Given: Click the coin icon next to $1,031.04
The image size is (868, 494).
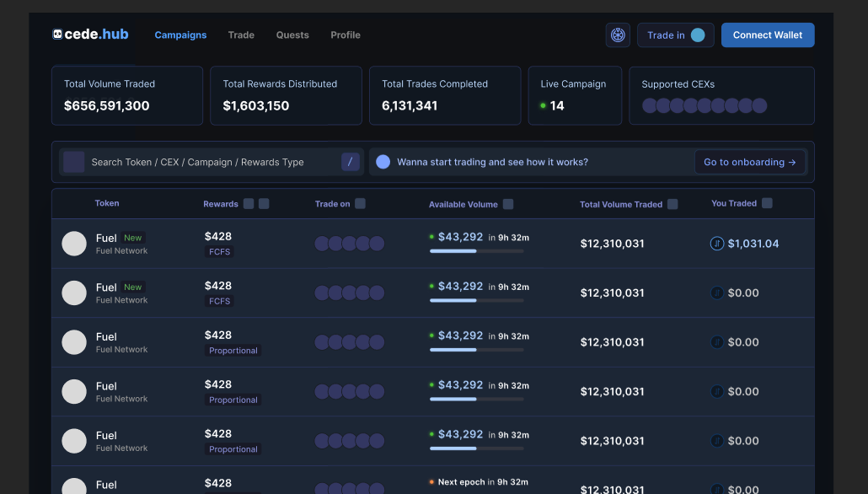Looking at the screenshot, I should pyautogui.click(x=717, y=244).
